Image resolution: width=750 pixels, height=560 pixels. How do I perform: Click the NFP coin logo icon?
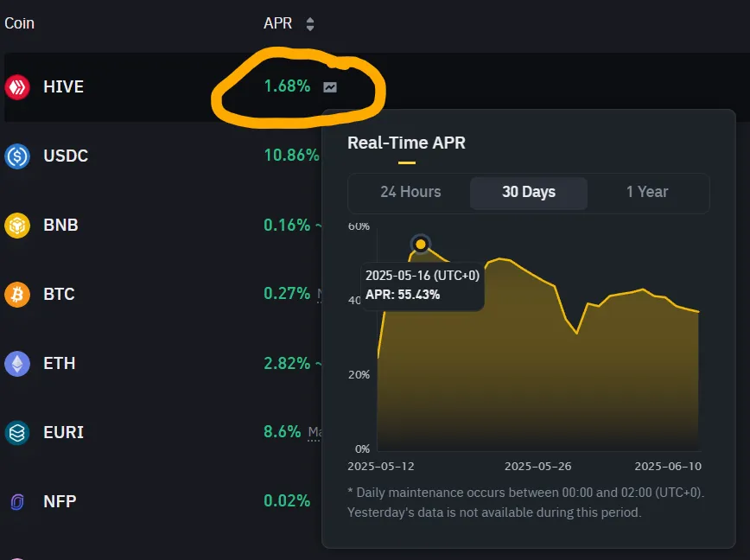pos(17,502)
